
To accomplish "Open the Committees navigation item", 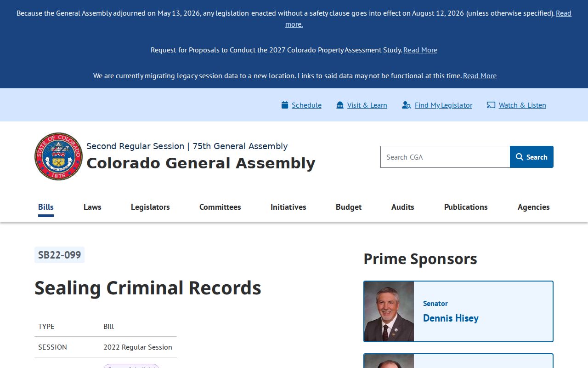I will click(x=220, y=207).
